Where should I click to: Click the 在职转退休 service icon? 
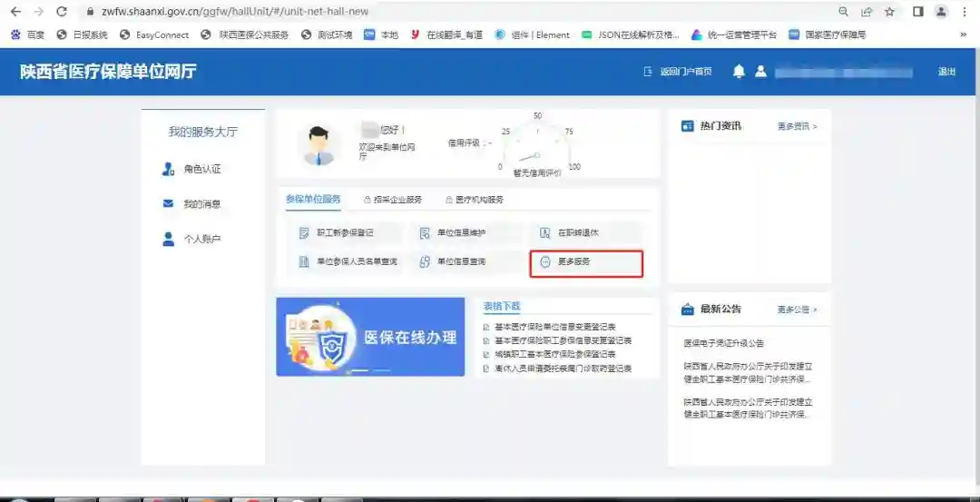pos(545,233)
